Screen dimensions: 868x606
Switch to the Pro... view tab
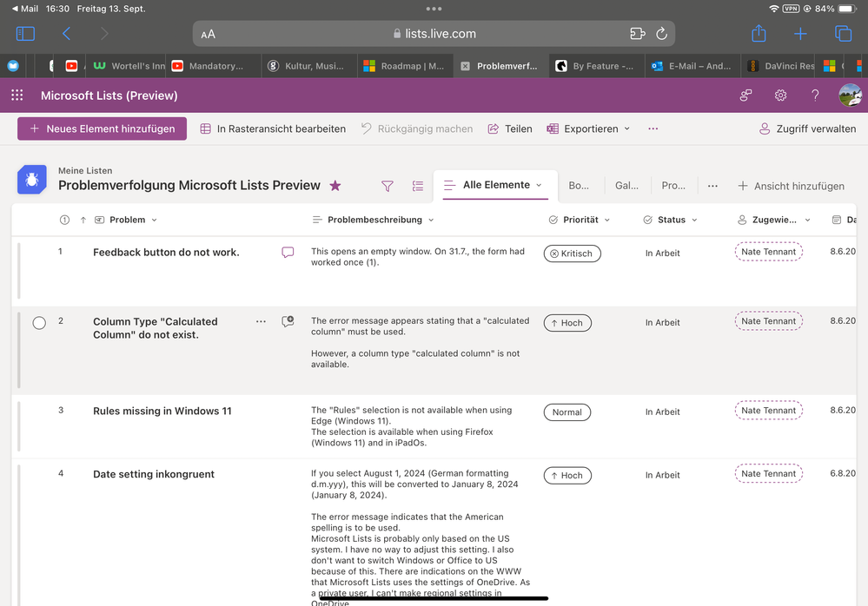[673, 186]
